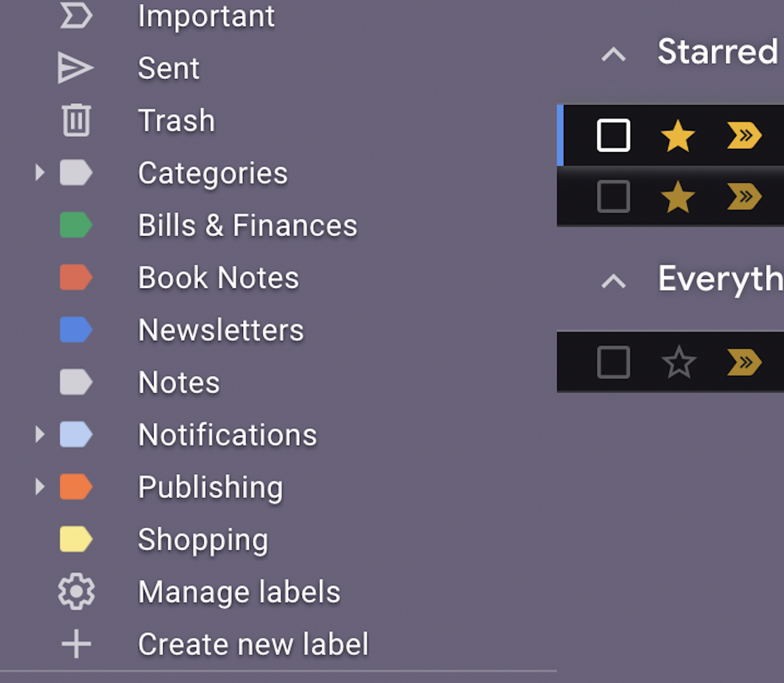Screen dimensions: 784x683
Task: Click the blue Newsletters color tag
Action: click(76, 330)
